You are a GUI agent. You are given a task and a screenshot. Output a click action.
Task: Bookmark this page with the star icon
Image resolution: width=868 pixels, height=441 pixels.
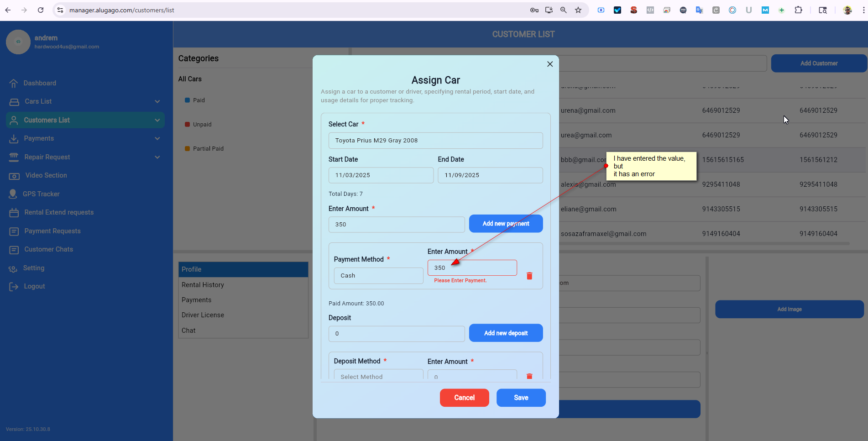[x=578, y=10]
